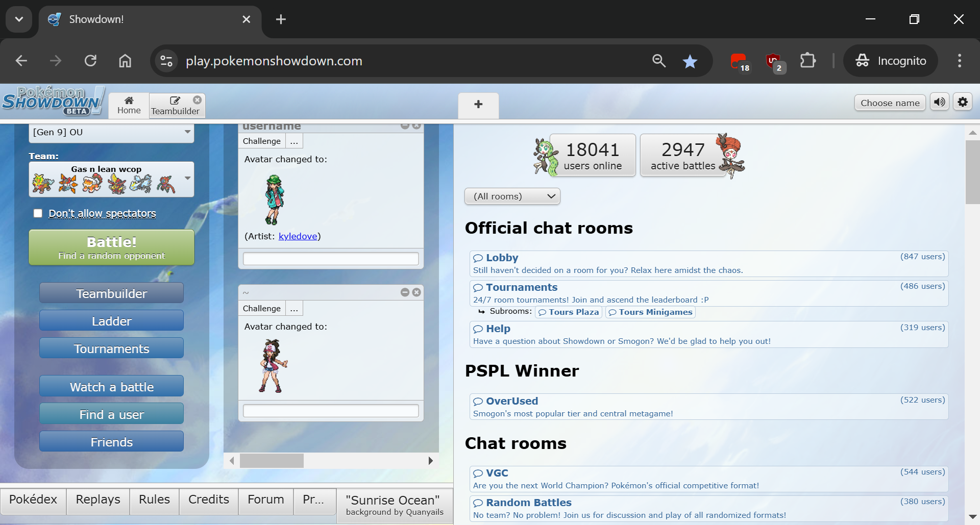Open the site information icon beside the URL
Screen dimensions: 980x525
tap(166, 61)
